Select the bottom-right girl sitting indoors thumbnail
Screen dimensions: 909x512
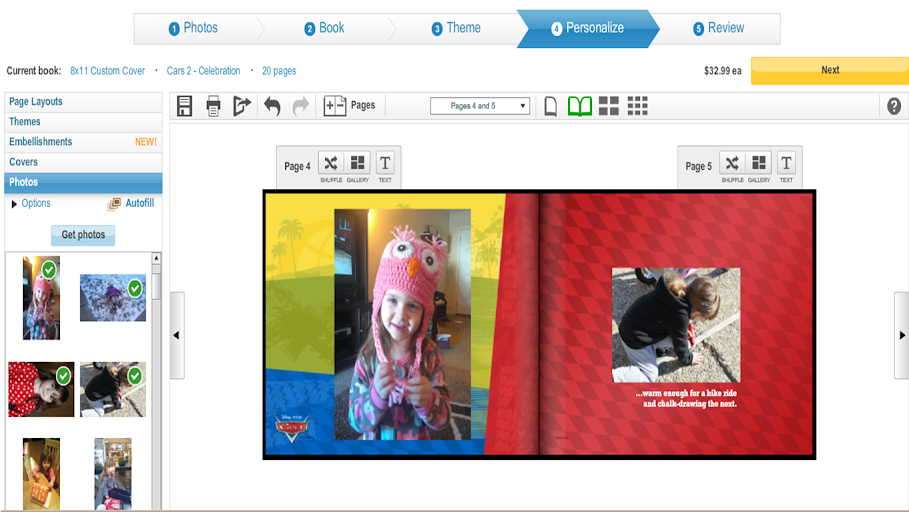click(x=113, y=474)
